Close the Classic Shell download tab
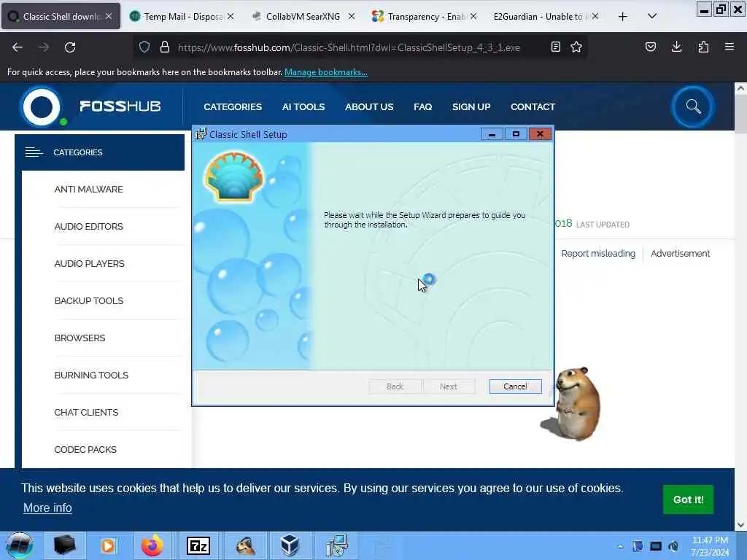Viewport: 747px width, 560px height. pos(109,16)
